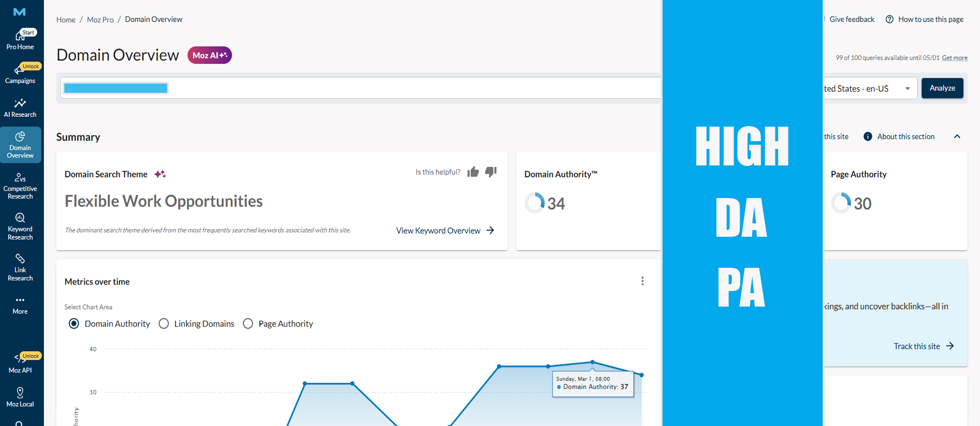Screen dimensions: 980x426
Task: Click Give feedback link
Action: (852, 19)
